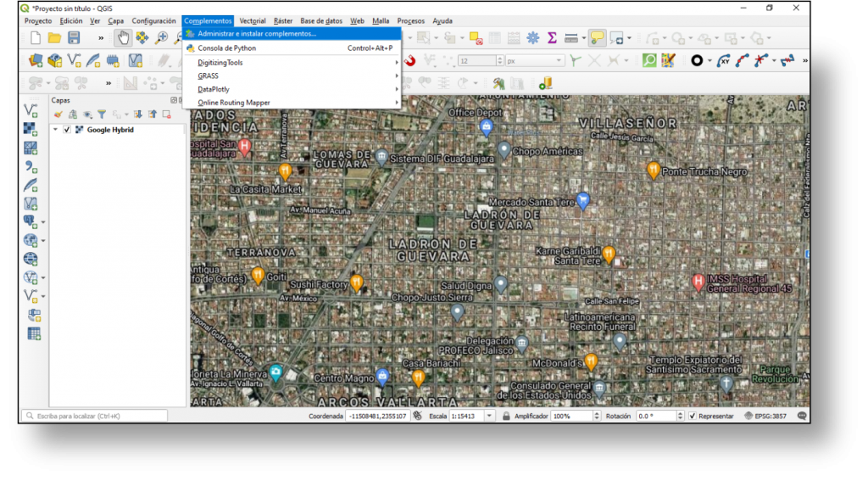Image resolution: width=868 pixels, height=481 pixels.
Task: Open the PostGIS layer dropdown arrow in side toolbar
Action: point(43,222)
